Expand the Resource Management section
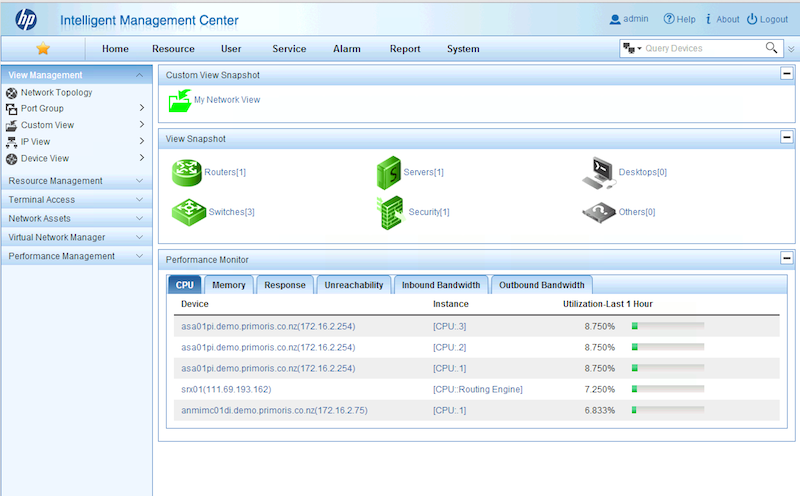 coord(139,181)
